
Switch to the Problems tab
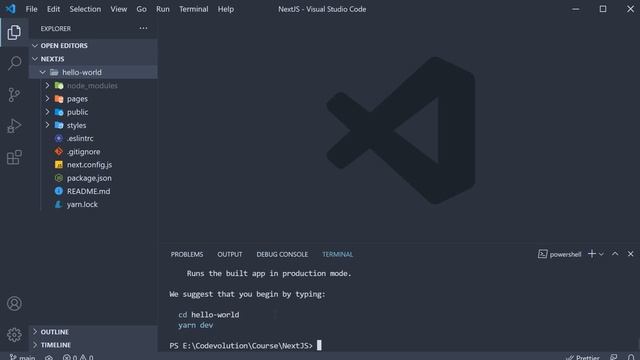tap(187, 254)
